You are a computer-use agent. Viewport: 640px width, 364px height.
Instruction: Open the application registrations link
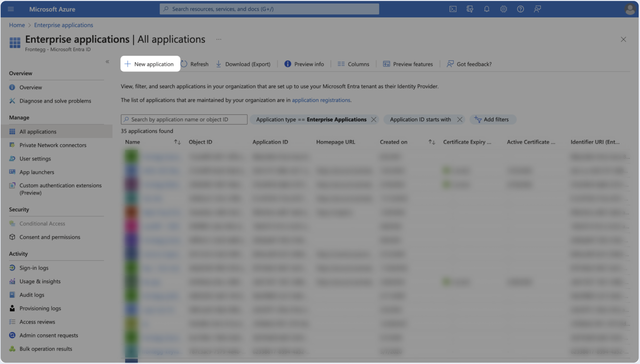(x=321, y=100)
